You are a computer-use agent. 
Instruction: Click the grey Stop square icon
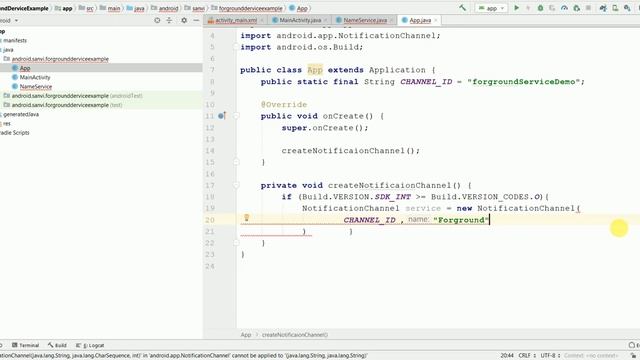pos(588,8)
